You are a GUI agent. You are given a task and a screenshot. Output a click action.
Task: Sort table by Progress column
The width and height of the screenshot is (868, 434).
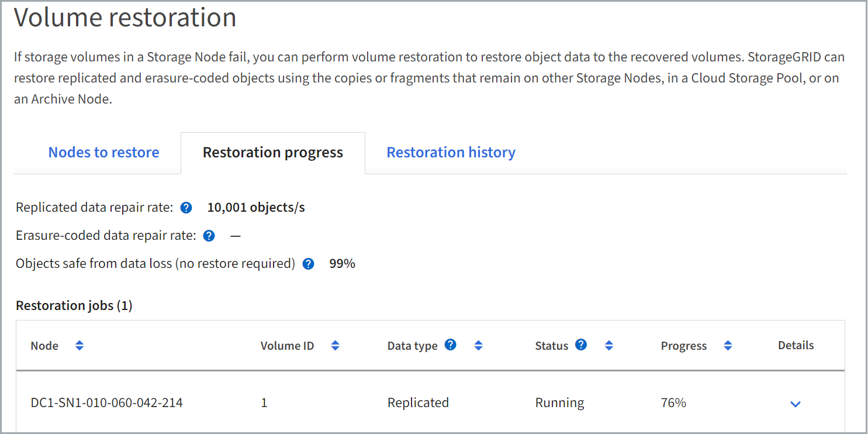tap(728, 346)
